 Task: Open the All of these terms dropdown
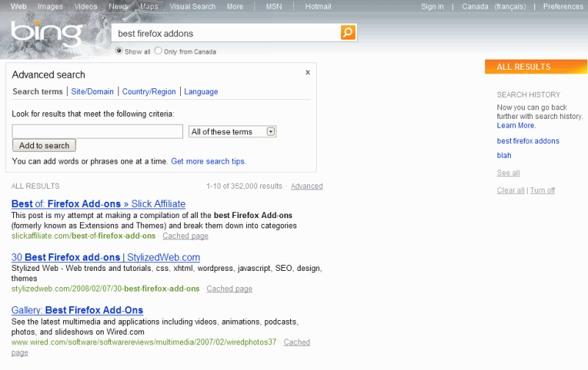tap(232, 131)
